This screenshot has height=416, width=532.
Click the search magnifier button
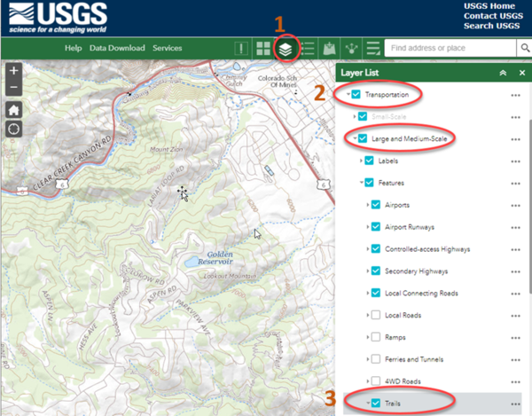(521, 48)
